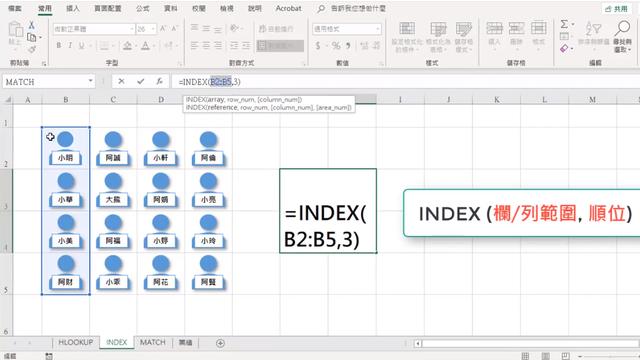Viewport: 640px width, 360px height.
Task: Open the font size dropdown
Action: click(x=153, y=29)
